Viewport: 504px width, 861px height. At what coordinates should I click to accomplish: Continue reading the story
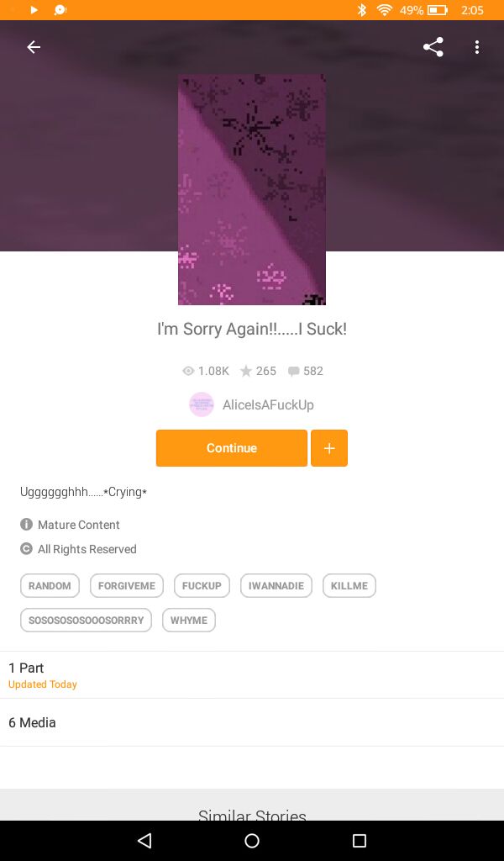tap(232, 448)
